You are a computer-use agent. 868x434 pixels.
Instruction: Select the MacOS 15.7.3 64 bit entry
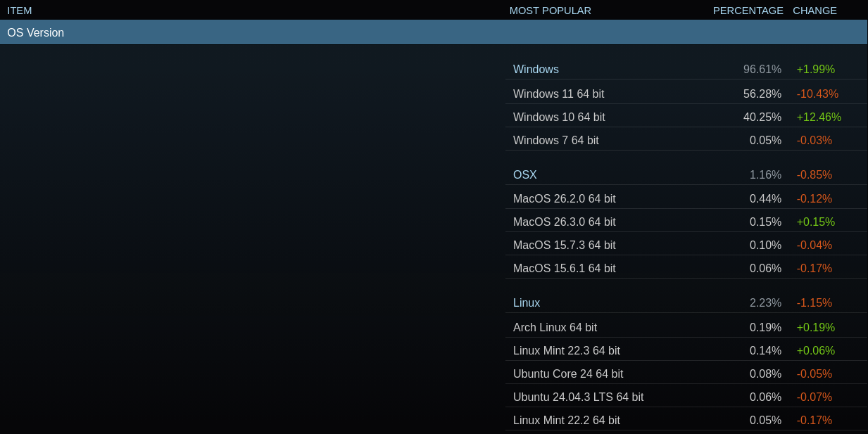coord(564,245)
